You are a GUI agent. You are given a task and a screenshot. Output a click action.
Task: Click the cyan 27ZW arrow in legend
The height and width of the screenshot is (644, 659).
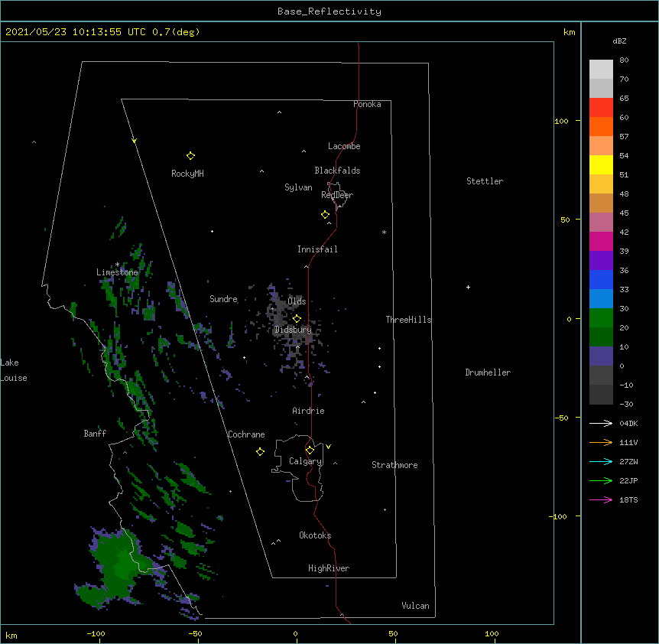(601, 461)
